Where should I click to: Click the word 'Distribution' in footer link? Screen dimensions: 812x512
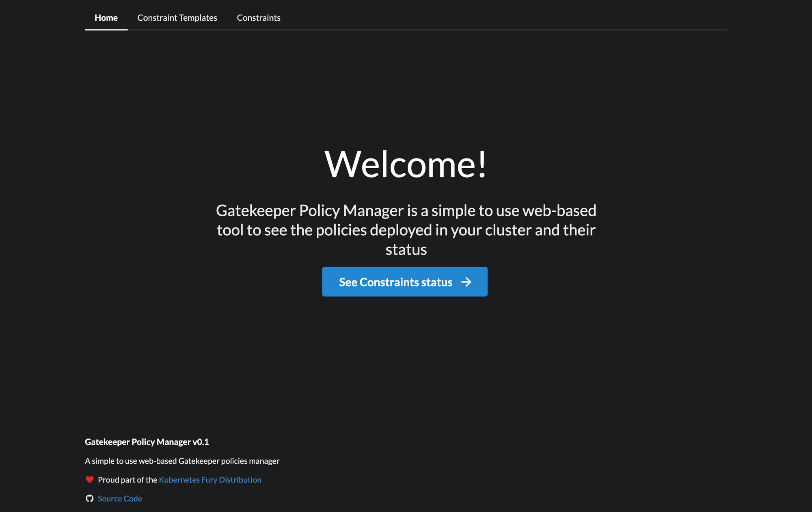240,480
